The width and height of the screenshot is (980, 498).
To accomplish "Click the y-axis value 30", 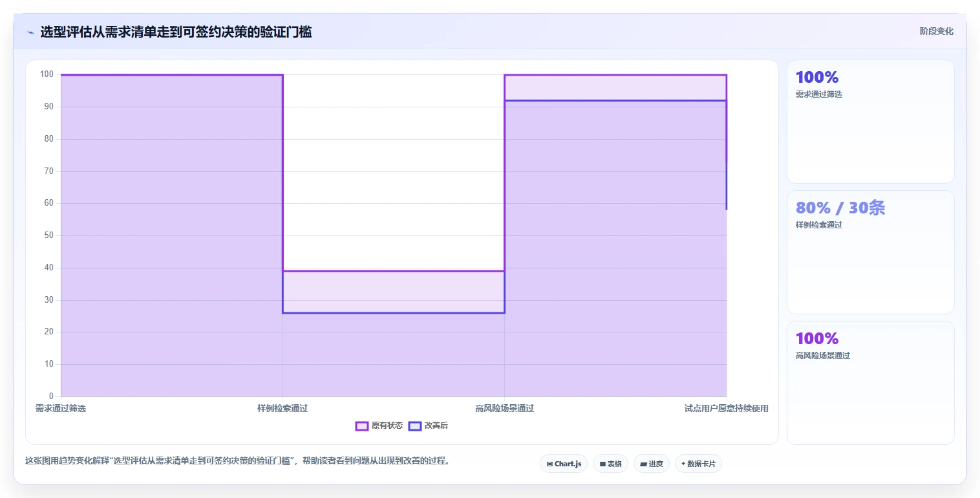I will tap(49, 300).
